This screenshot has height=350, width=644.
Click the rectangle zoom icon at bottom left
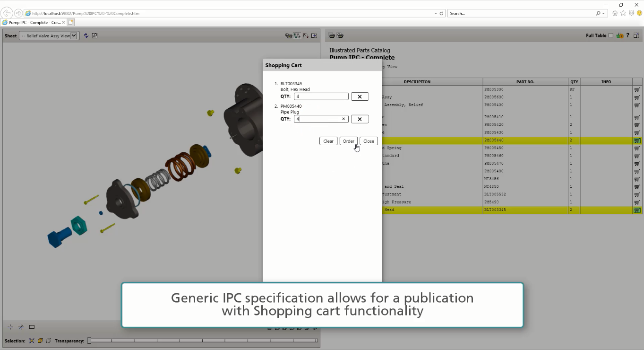[32, 327]
